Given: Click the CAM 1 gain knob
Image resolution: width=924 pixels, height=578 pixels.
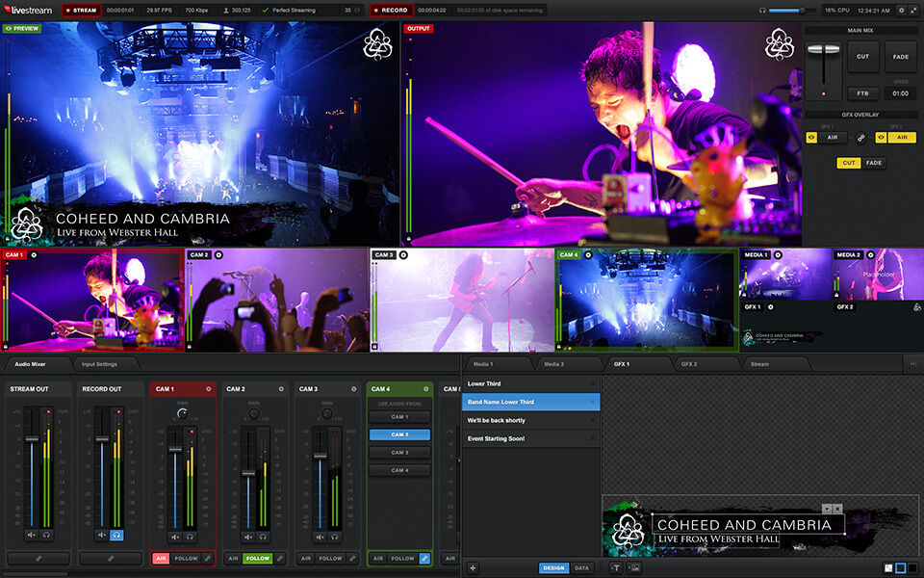Looking at the screenshot, I should pos(182,413).
